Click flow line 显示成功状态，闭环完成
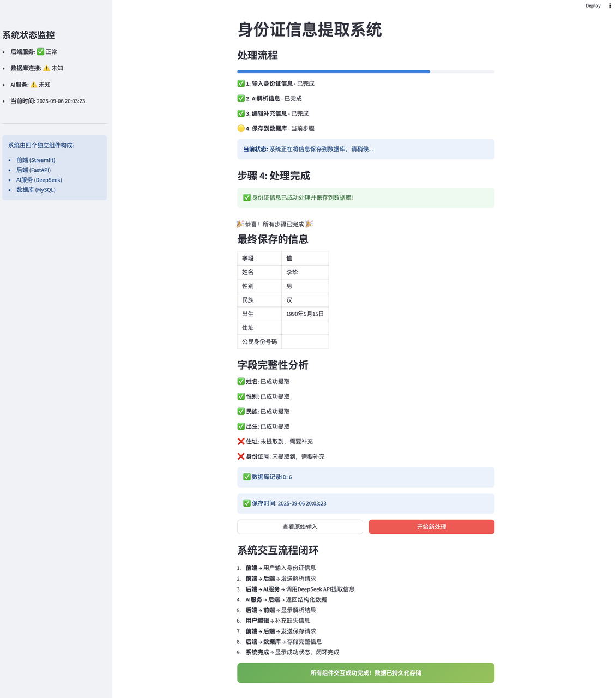 tap(292, 652)
